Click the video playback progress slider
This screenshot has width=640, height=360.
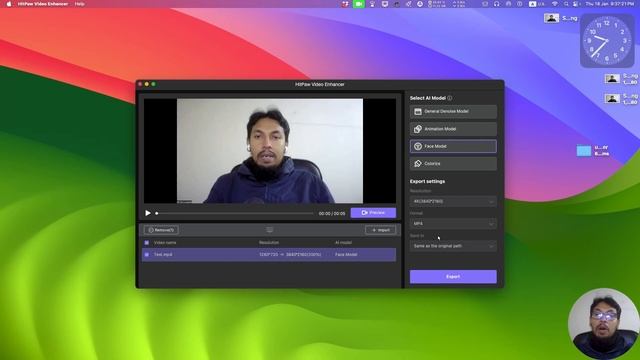pos(235,213)
